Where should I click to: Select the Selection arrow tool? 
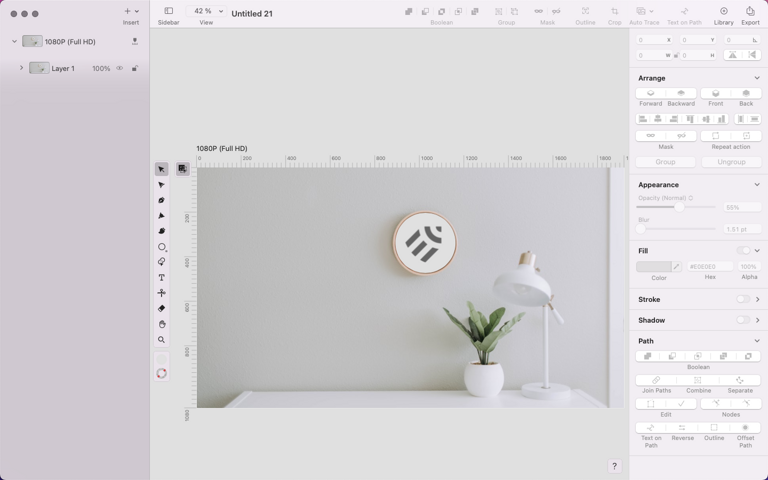point(161,169)
